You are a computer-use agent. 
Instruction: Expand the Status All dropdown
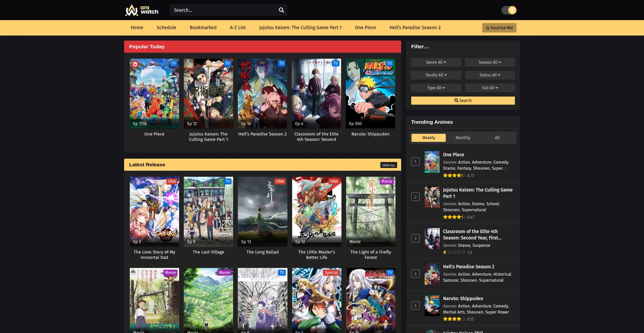pyautogui.click(x=490, y=75)
